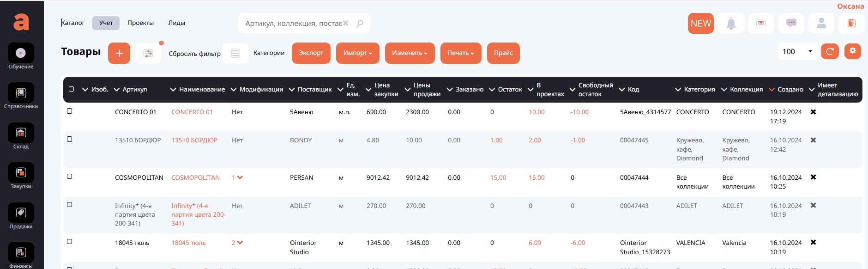Open the Печать dropdown menu

460,53
